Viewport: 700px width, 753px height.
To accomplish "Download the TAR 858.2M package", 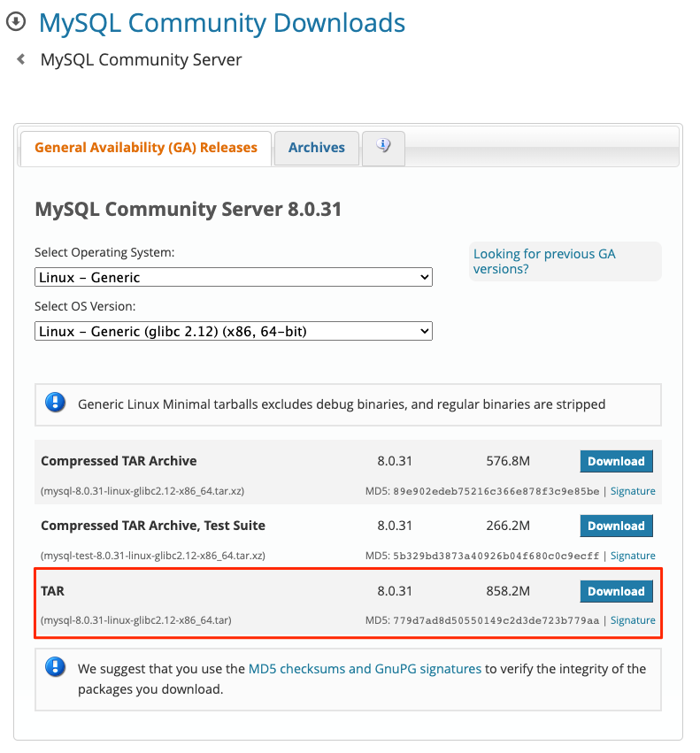I will click(x=617, y=591).
